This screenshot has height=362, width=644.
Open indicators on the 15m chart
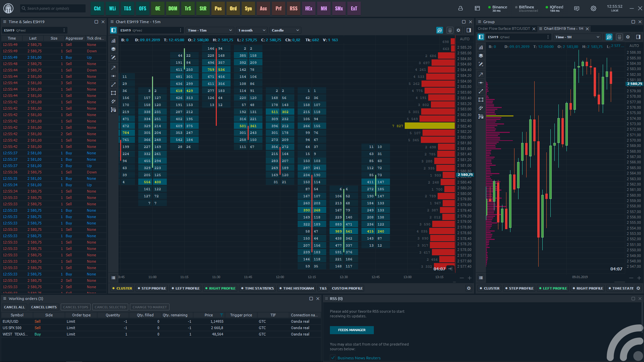pyautogui.click(x=113, y=41)
